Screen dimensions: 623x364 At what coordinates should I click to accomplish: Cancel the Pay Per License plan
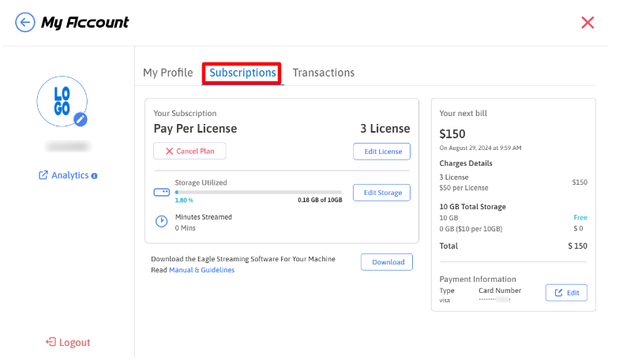(x=190, y=151)
